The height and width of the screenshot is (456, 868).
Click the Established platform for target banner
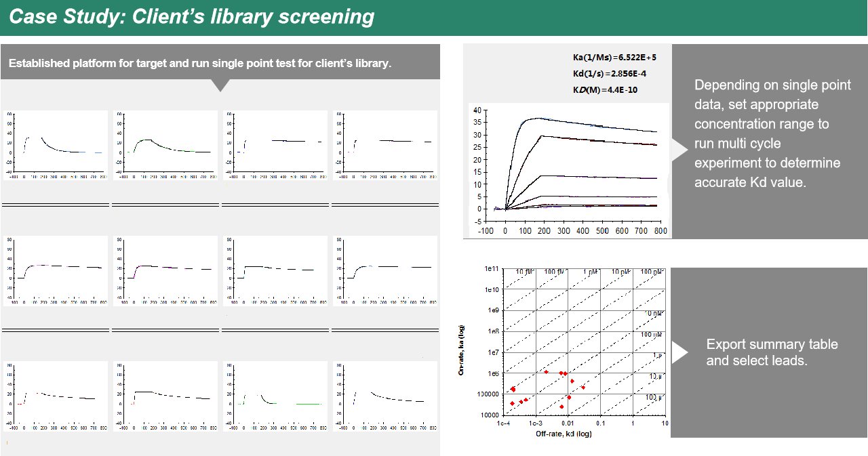tap(200, 63)
